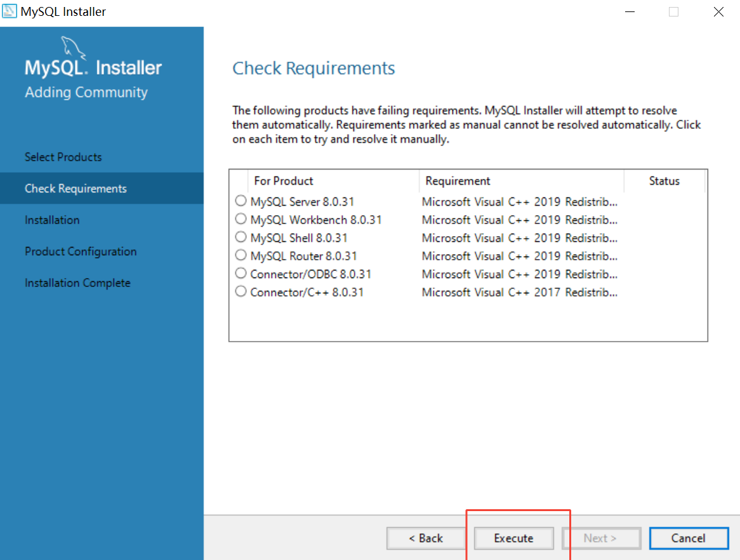Click Connector/ODBC 8.0.31 product name
This screenshot has width=740, height=560.
[x=310, y=274]
